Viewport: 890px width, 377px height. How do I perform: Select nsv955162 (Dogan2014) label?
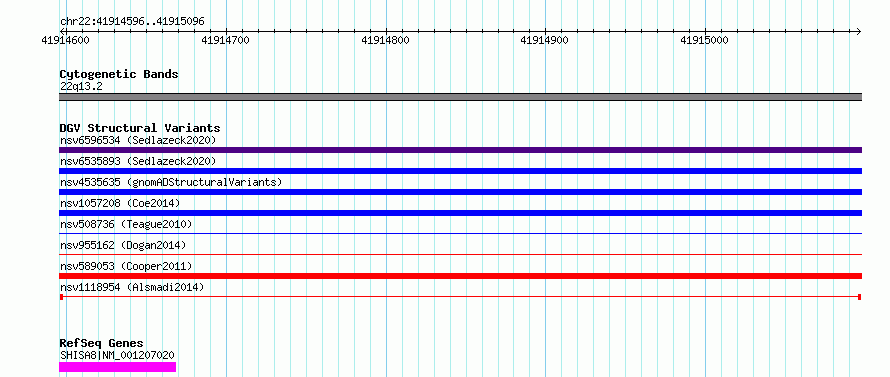tap(123, 245)
